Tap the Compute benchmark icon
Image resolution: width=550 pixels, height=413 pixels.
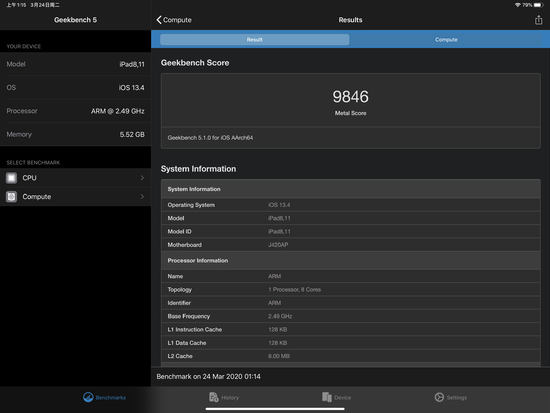(12, 196)
